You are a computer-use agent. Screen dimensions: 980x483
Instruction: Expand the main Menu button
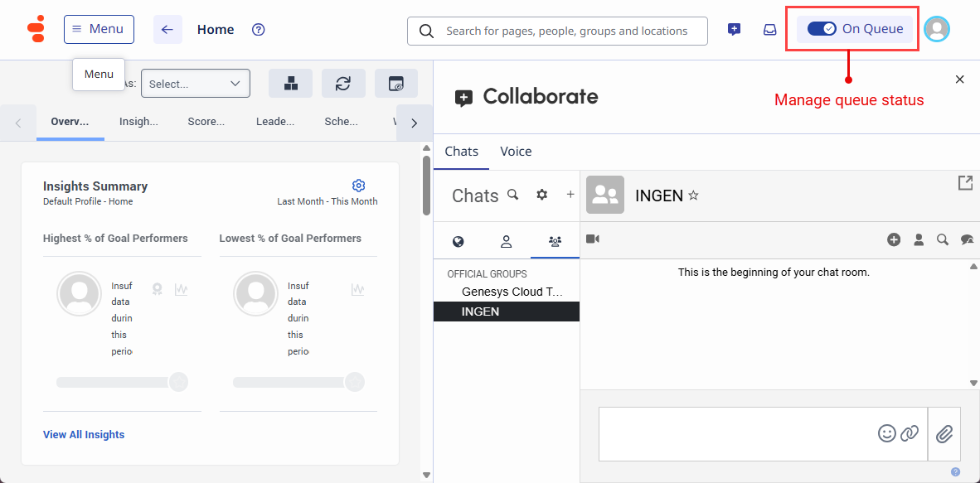pyautogui.click(x=99, y=29)
